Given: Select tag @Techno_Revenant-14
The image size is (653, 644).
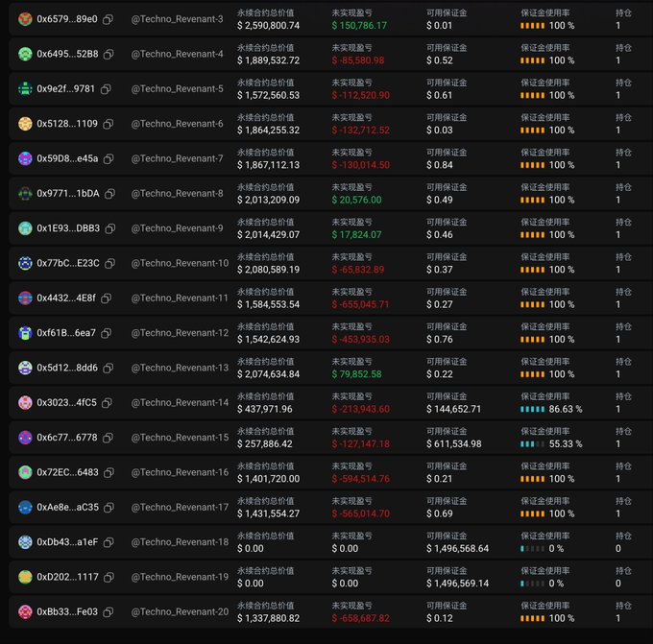Looking at the screenshot, I should tap(180, 402).
